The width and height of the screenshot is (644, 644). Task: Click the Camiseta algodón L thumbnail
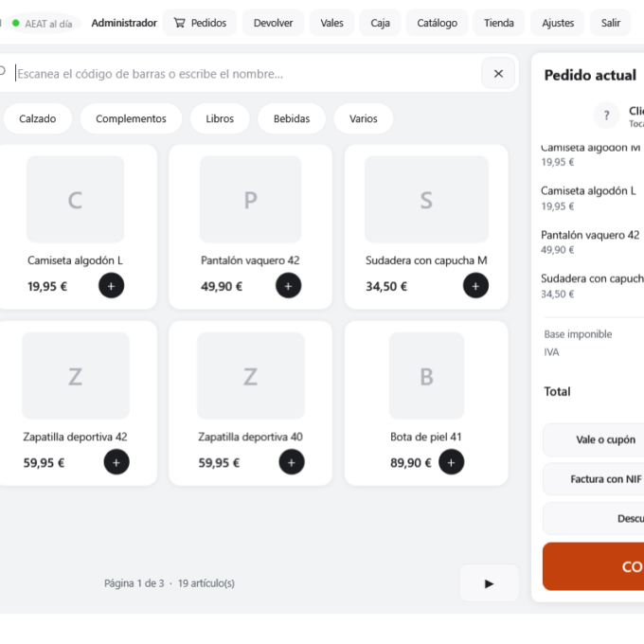75,199
